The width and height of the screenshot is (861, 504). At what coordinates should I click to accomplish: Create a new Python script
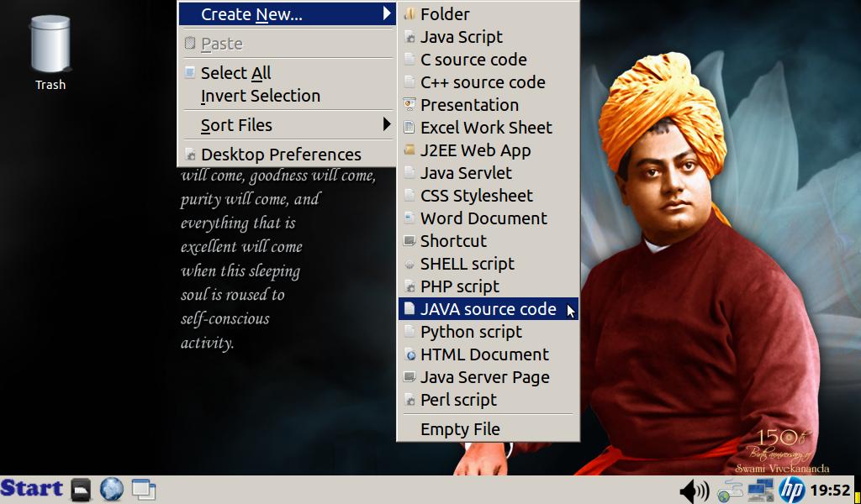point(488,332)
